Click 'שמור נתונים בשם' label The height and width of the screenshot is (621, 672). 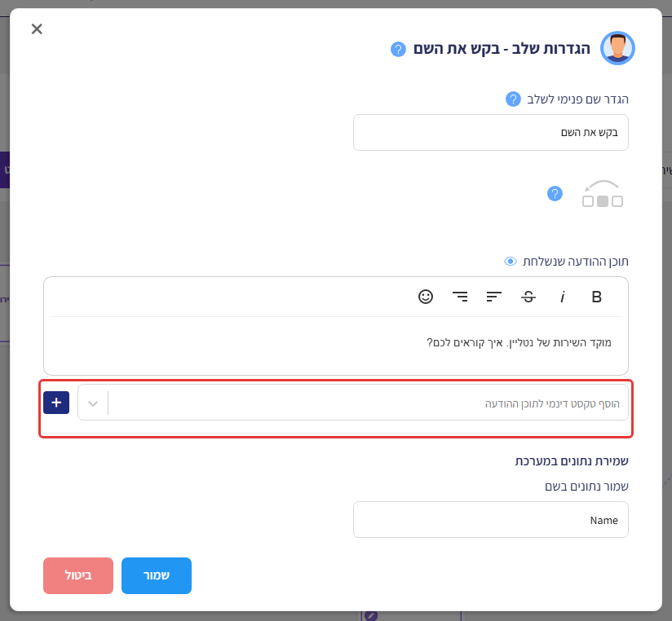point(586,487)
